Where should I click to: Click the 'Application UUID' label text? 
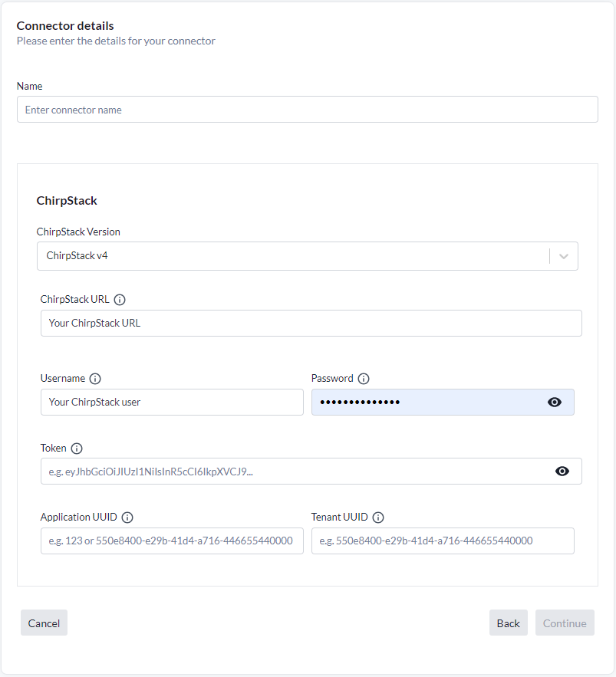78,517
